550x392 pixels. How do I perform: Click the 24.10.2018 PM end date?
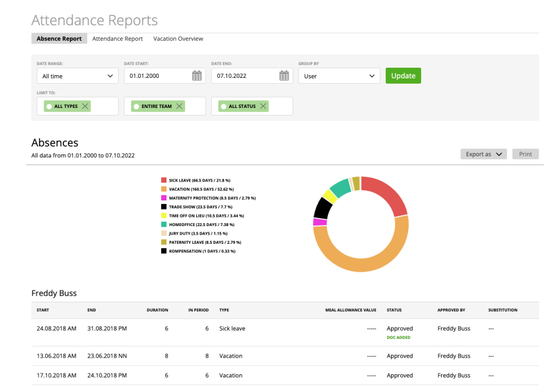[x=107, y=375]
